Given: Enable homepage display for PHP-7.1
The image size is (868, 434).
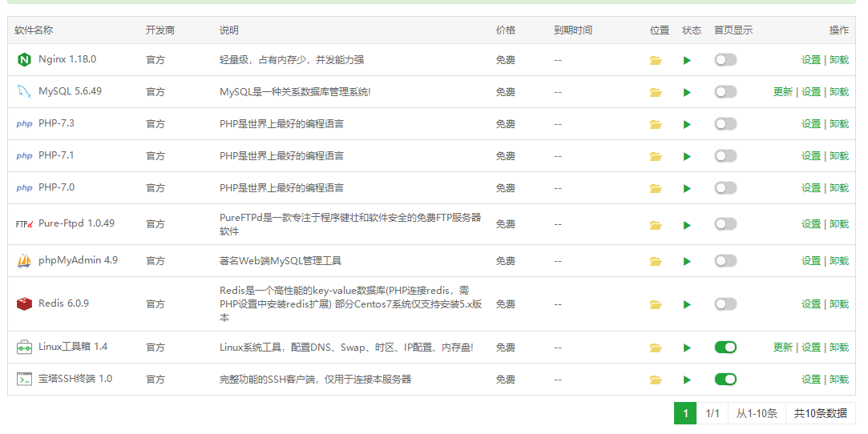Looking at the screenshot, I should 725,156.
